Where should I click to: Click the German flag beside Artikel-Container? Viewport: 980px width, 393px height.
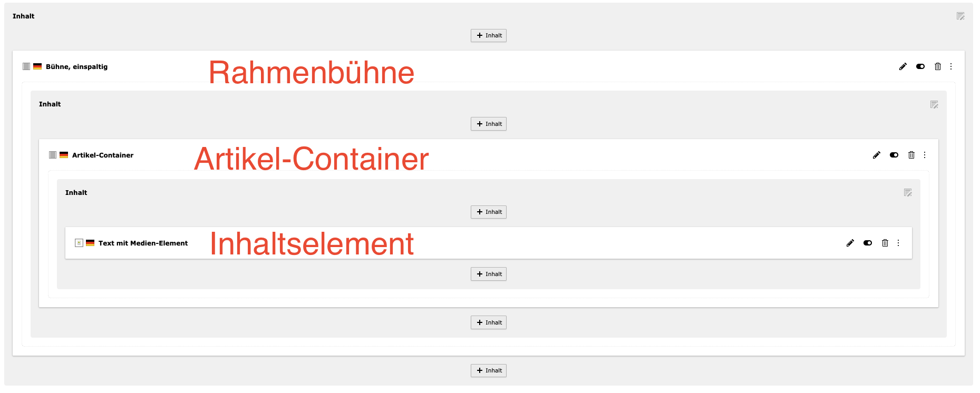point(64,155)
